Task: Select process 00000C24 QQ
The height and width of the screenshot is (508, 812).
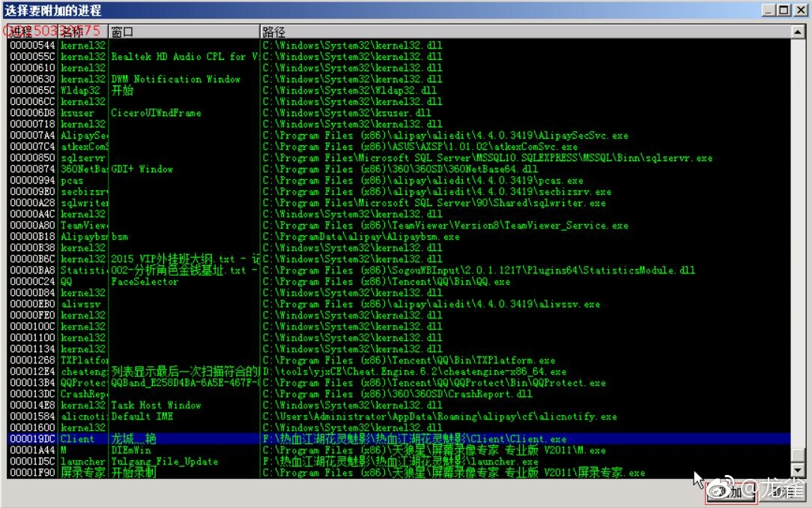Action: pos(399,281)
